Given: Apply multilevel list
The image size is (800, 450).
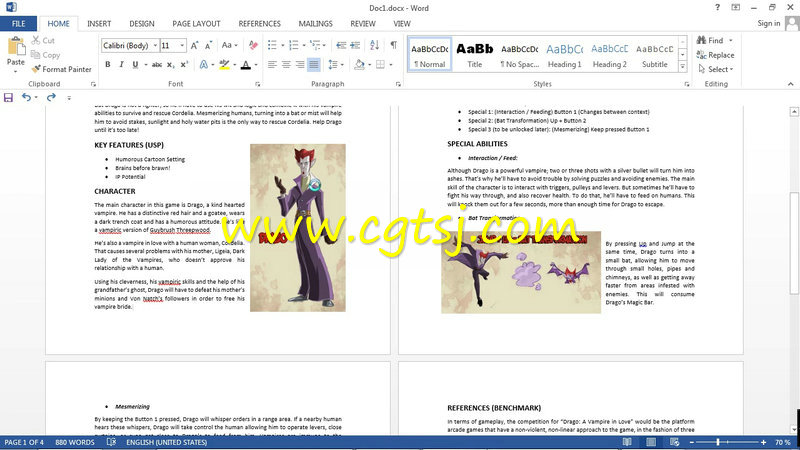Looking at the screenshot, I should [315, 45].
